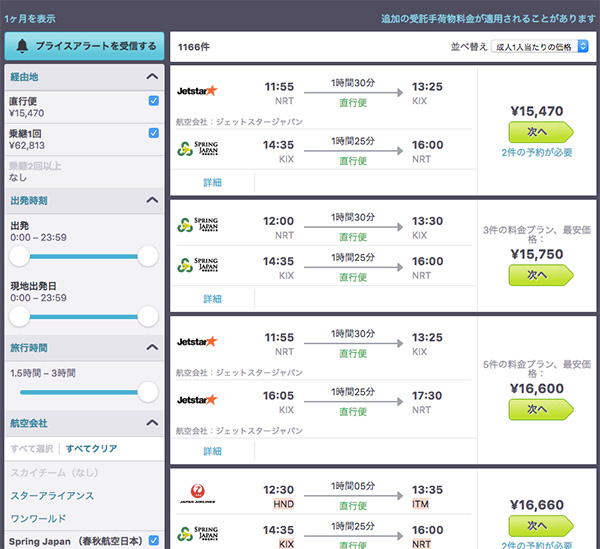Open the 並べ替え sort dropdown

click(540, 46)
